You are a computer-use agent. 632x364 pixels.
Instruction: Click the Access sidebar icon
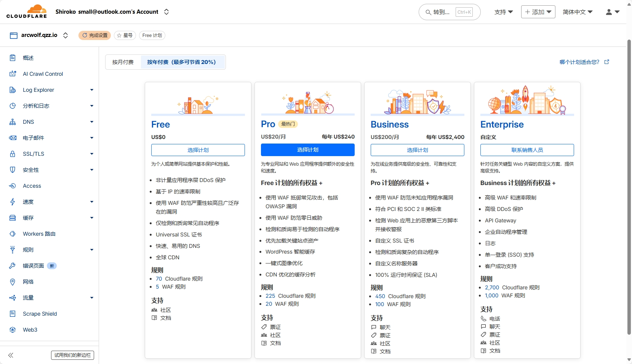[13, 186]
